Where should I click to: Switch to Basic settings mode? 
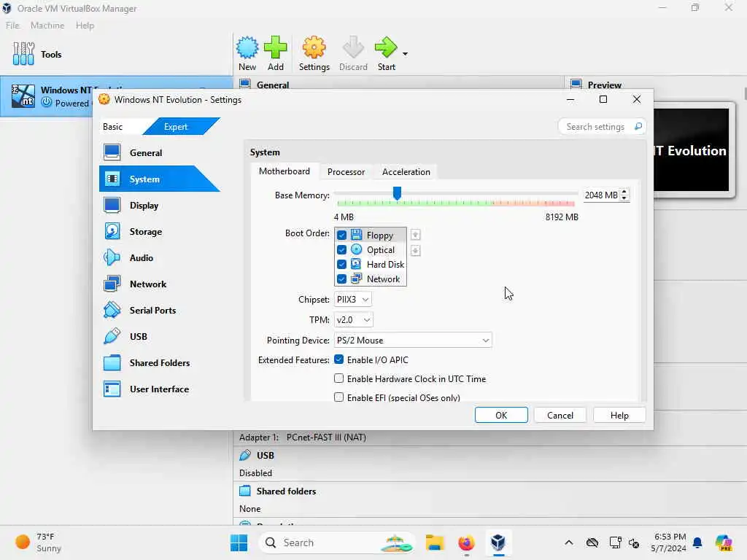[113, 127]
